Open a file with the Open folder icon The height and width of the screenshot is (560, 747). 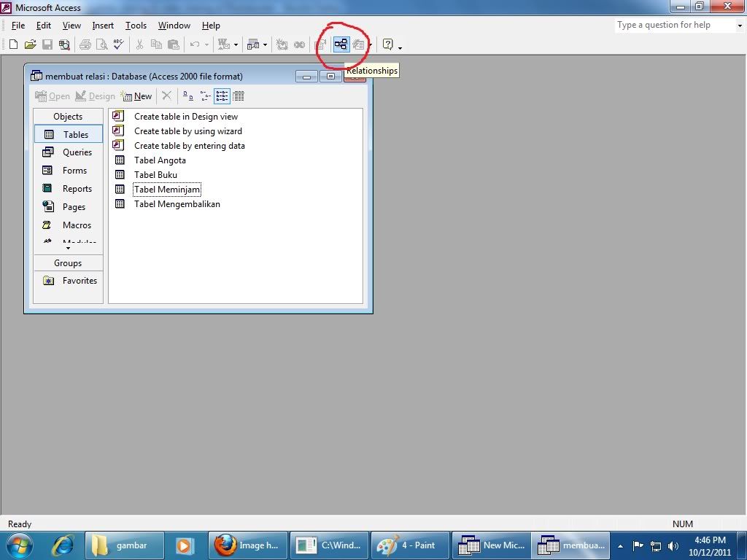(30, 44)
